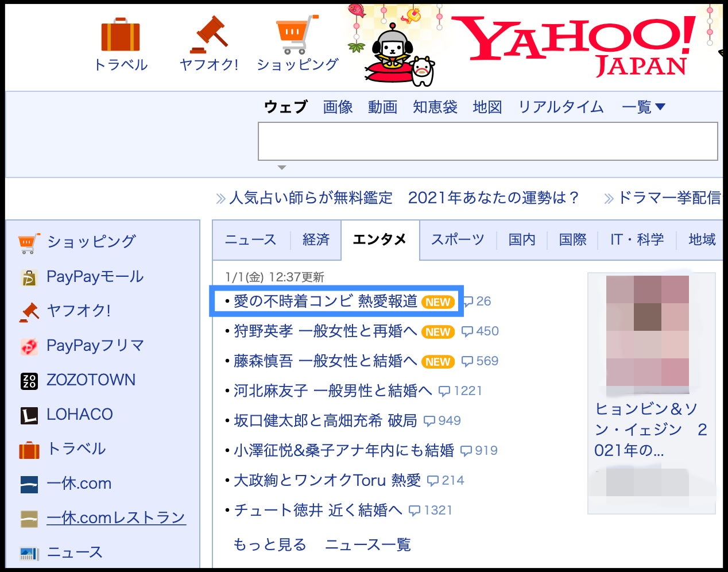Click the PayPayフリマ icon
Screen dimensions: 728x572
click(x=29, y=346)
